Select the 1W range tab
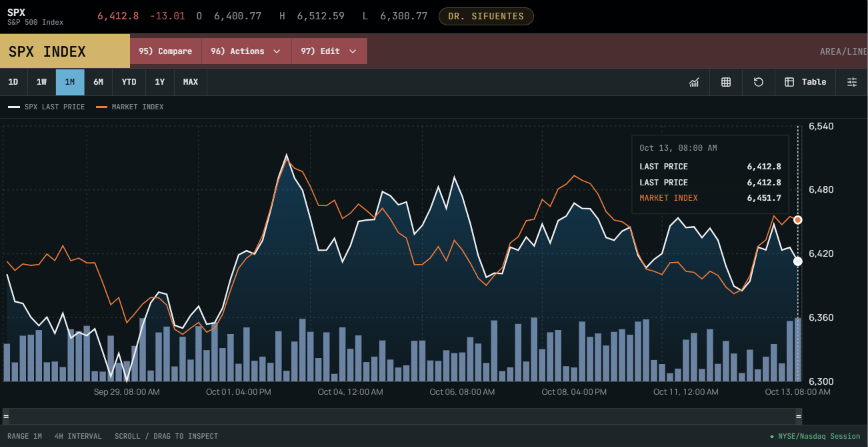This screenshot has height=447, width=868. click(42, 82)
